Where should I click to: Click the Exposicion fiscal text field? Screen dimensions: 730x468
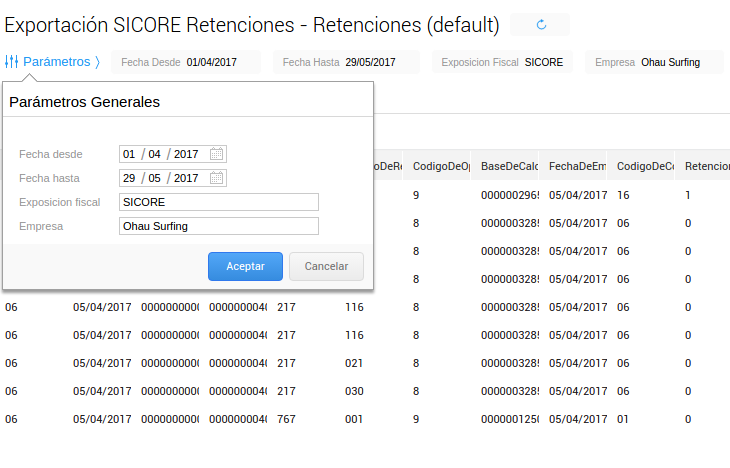click(x=218, y=202)
